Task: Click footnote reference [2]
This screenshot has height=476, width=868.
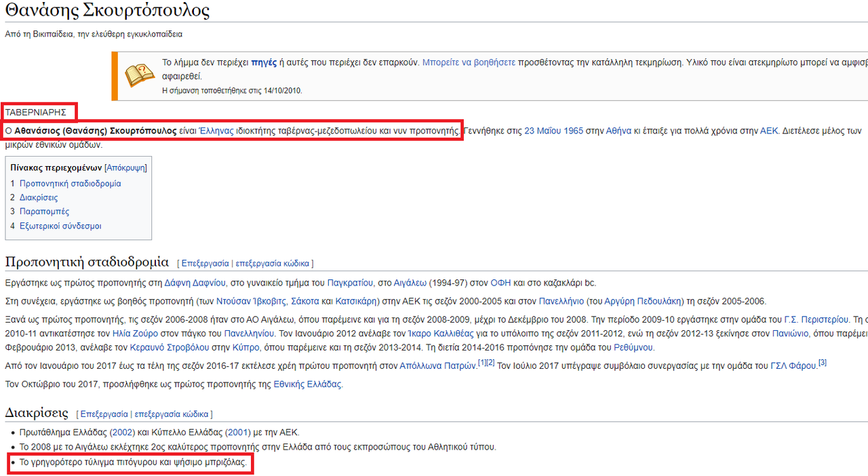Action: [x=490, y=362]
